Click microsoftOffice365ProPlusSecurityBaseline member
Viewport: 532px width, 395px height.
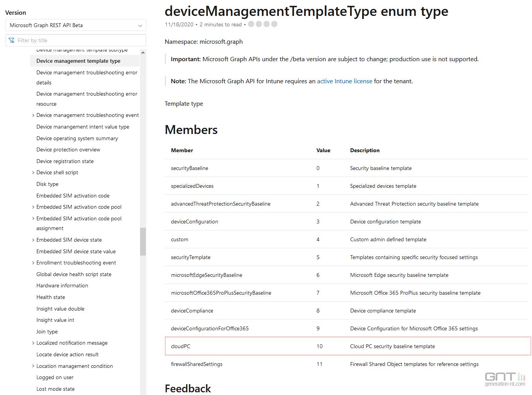(x=221, y=293)
